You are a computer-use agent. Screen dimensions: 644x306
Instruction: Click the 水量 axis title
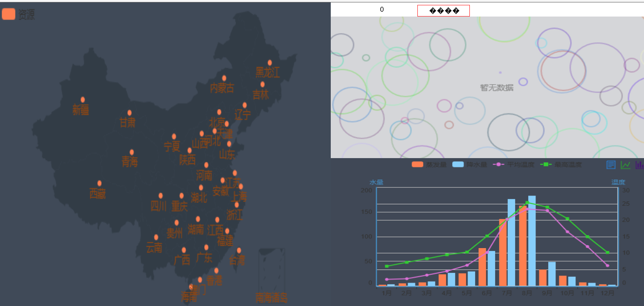pos(376,182)
